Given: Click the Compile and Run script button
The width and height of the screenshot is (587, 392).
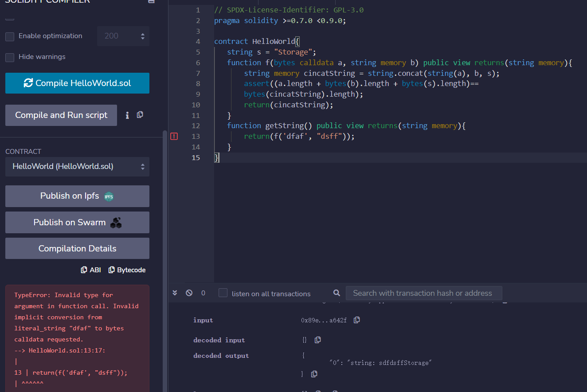Looking at the screenshot, I should (61, 115).
